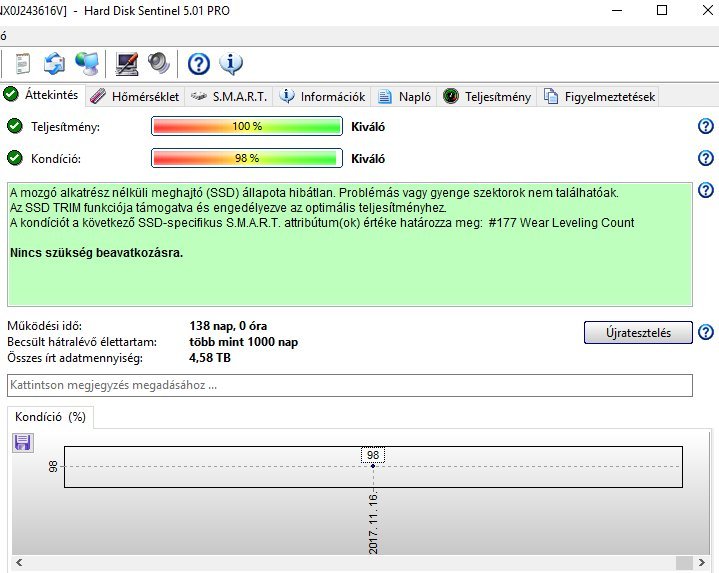Click graph scrollbar left arrow

coord(19,562)
